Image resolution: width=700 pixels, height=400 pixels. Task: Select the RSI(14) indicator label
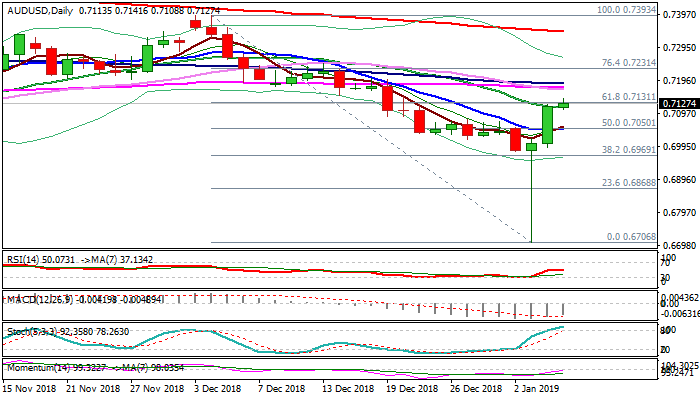[x=24, y=258]
